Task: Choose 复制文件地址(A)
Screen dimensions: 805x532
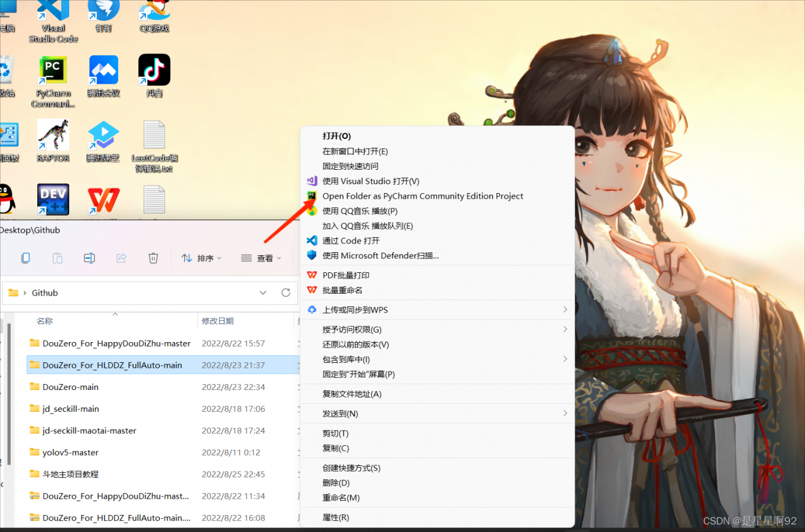Action: (x=352, y=394)
